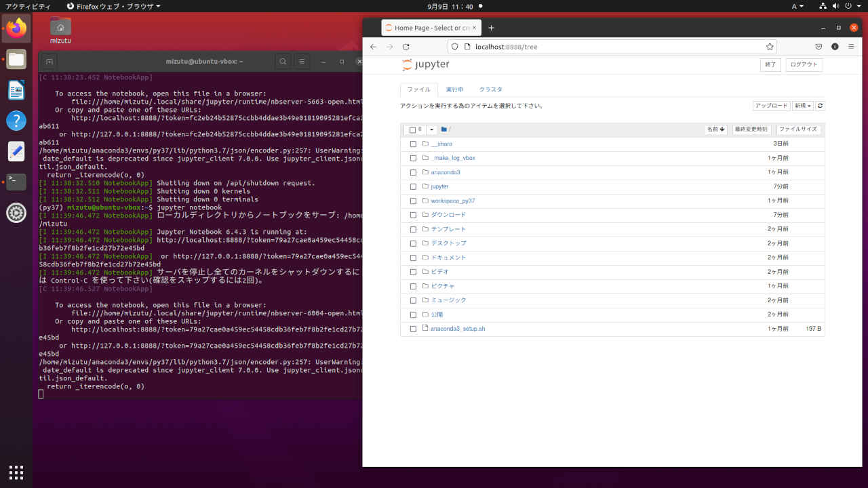Check the box beside workspace_py37
The height and width of the screenshot is (488, 868).
tap(413, 201)
